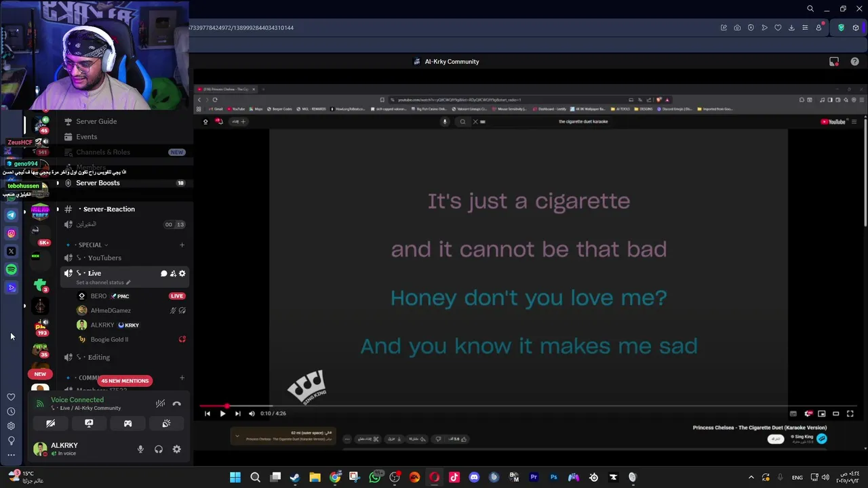Open downloads icon in browser toolbar
The height and width of the screenshot is (488, 868).
pyautogui.click(x=791, y=28)
